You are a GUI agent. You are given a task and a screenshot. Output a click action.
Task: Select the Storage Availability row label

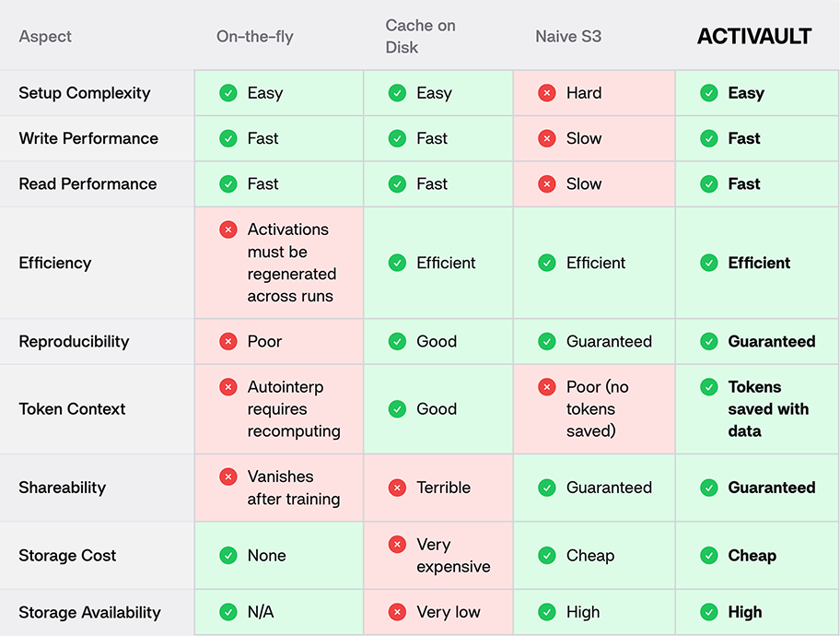(x=89, y=612)
